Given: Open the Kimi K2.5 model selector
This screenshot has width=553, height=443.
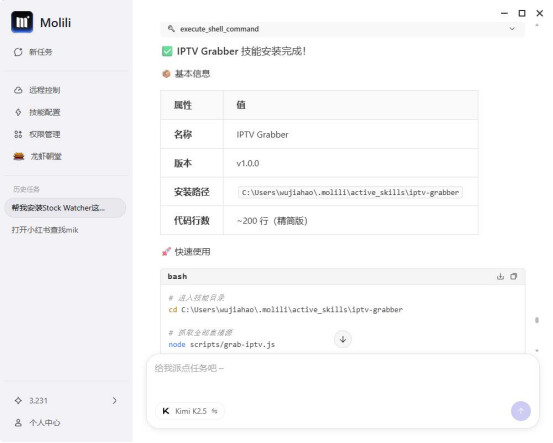Looking at the screenshot, I should tap(190, 411).
